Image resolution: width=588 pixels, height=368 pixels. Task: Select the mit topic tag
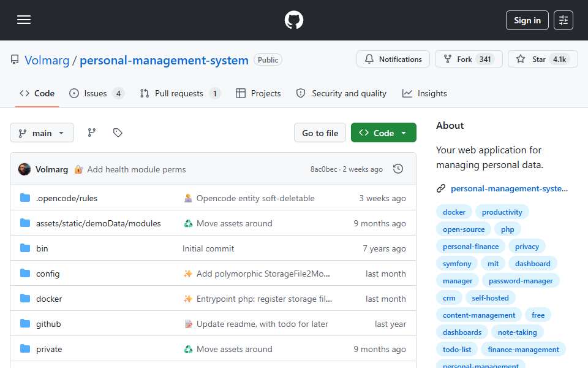pos(492,264)
